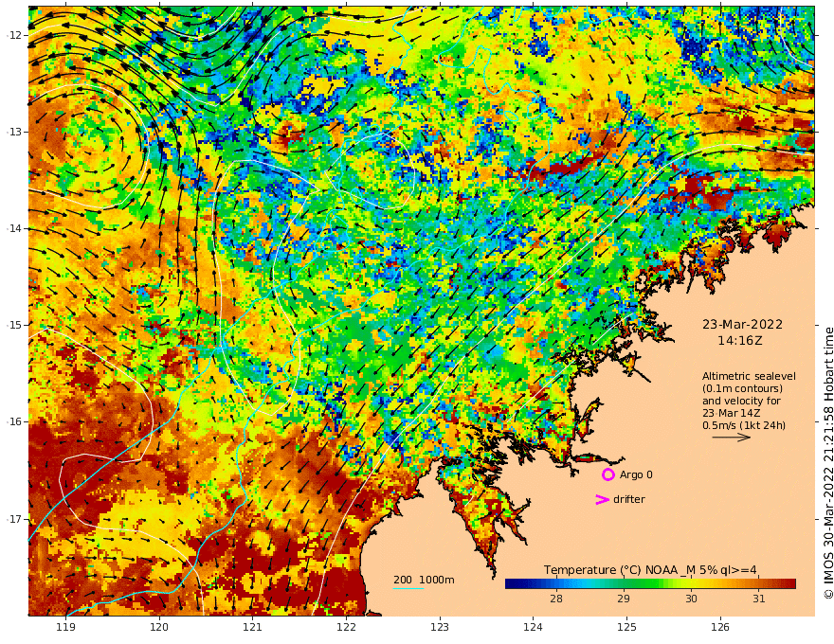Image resolution: width=834 pixels, height=644 pixels.
Task: Click the '23-Mar-2022' date text
Action: point(742,324)
